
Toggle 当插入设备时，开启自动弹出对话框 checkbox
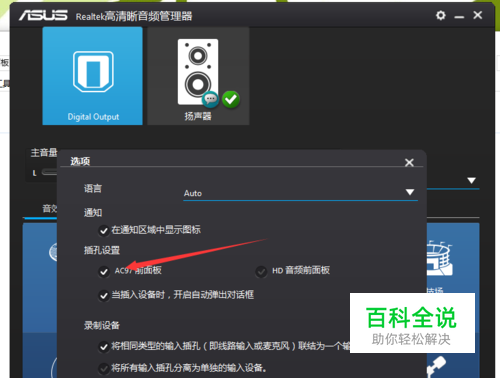tap(104, 296)
